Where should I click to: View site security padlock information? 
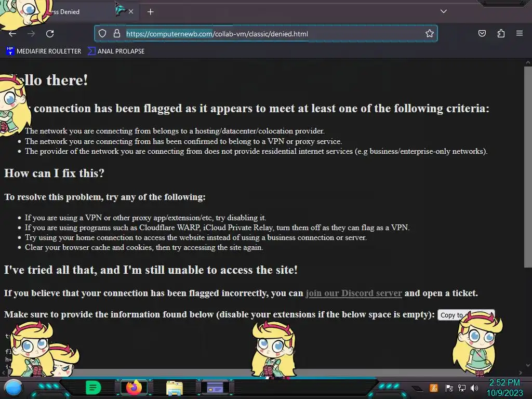117,33
